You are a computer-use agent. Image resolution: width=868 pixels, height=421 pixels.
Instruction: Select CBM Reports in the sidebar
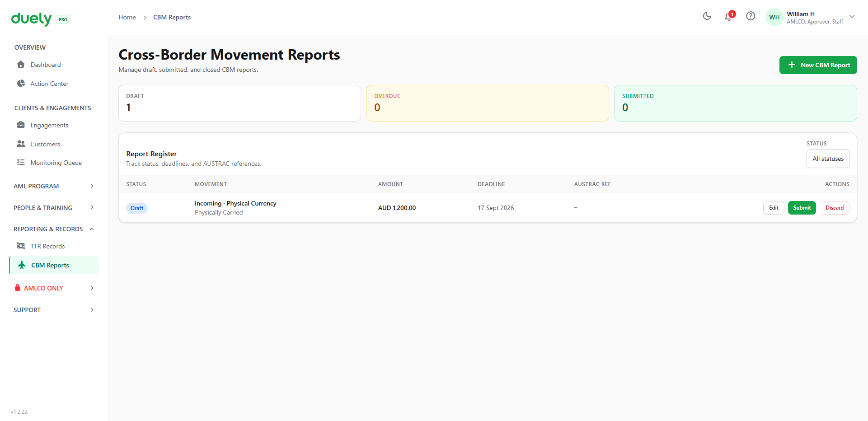[54, 265]
